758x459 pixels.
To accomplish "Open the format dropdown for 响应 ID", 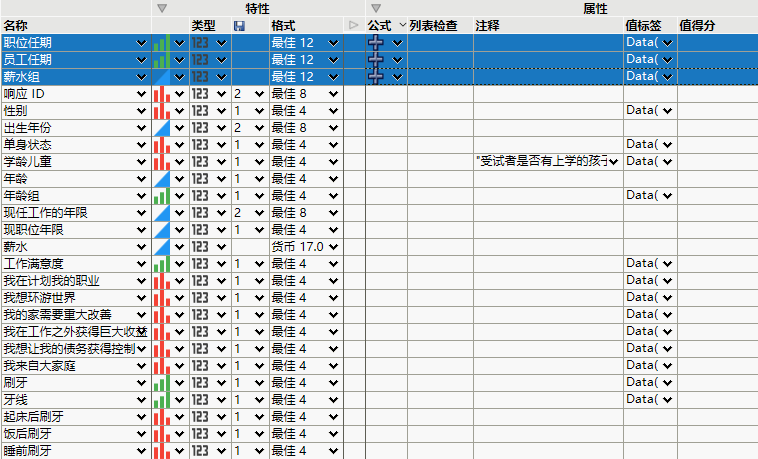I will click(x=333, y=94).
